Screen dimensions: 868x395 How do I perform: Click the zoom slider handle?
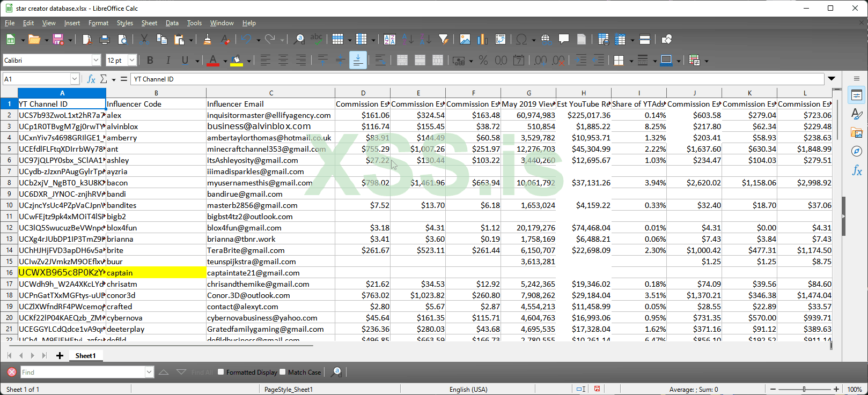coord(804,389)
